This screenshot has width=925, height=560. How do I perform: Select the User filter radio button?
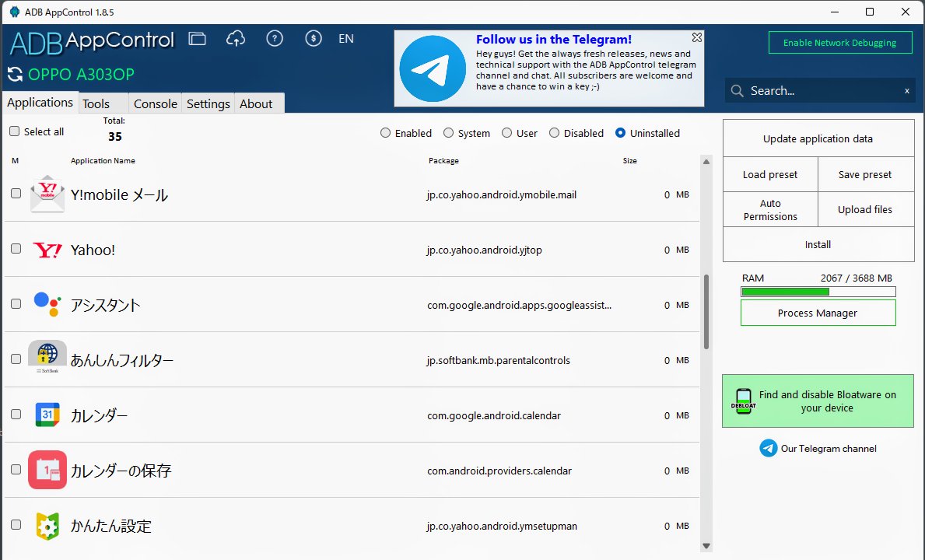pos(506,133)
